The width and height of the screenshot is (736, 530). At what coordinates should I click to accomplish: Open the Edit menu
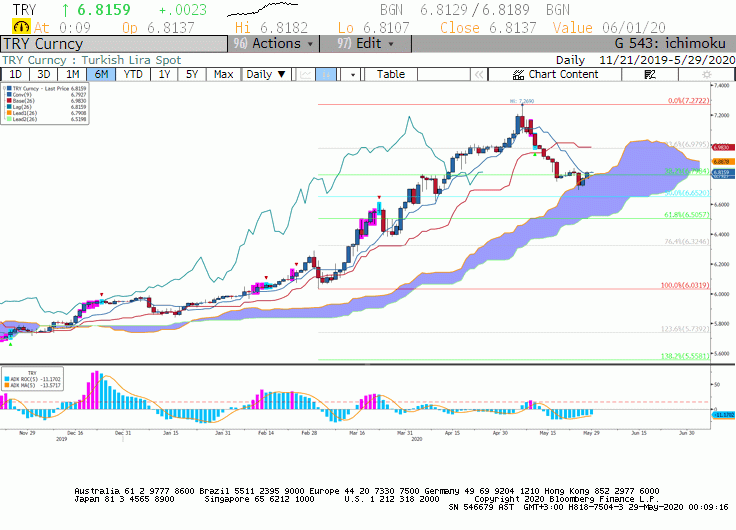(x=366, y=44)
